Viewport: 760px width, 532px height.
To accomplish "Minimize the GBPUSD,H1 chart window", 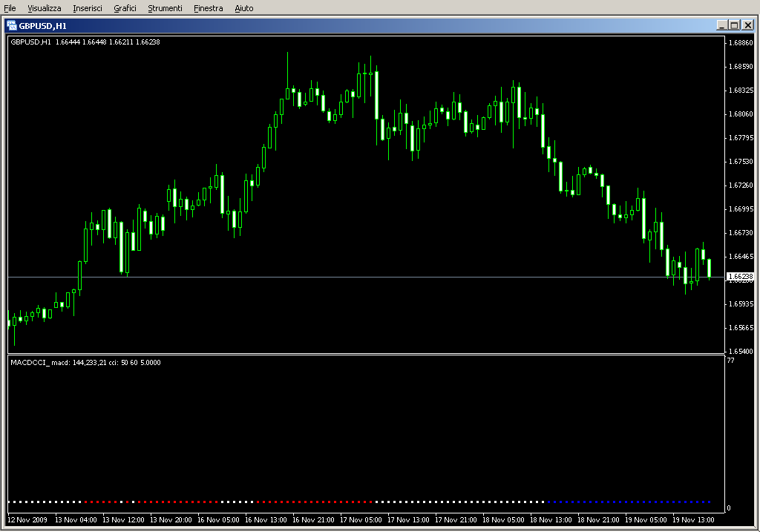I will click(x=722, y=25).
